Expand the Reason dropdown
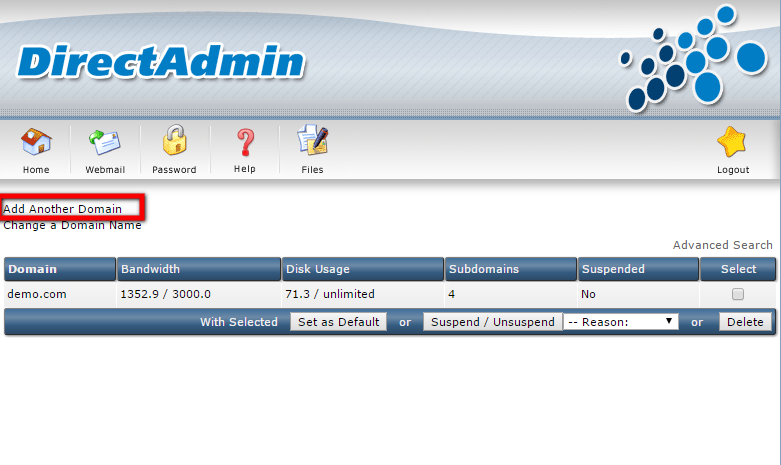This screenshot has height=465, width=781. (621, 322)
